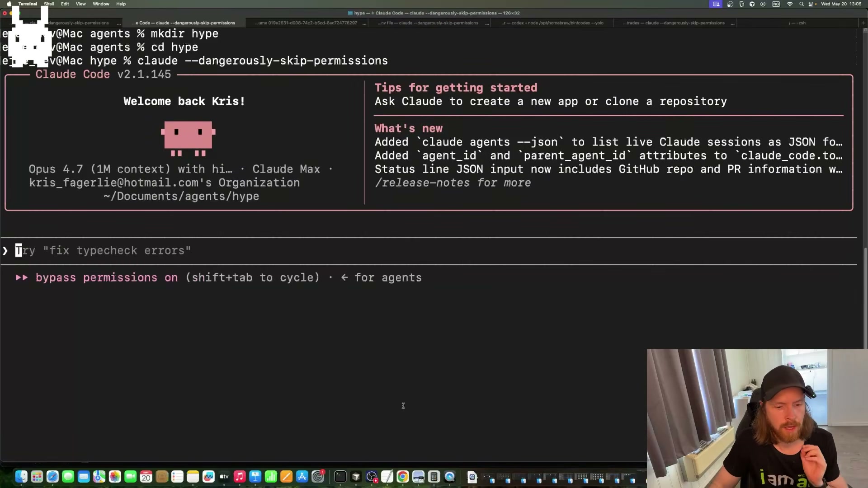Open Apple TV app in Dock
The height and width of the screenshot is (488, 868).
(x=224, y=476)
